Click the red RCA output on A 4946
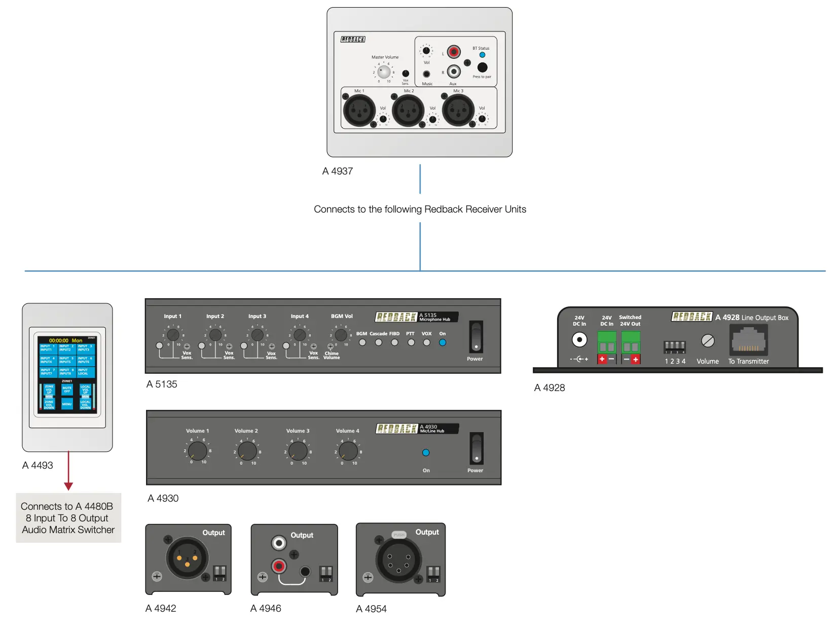Screen dimensions: 840x632 pyautogui.click(x=279, y=565)
